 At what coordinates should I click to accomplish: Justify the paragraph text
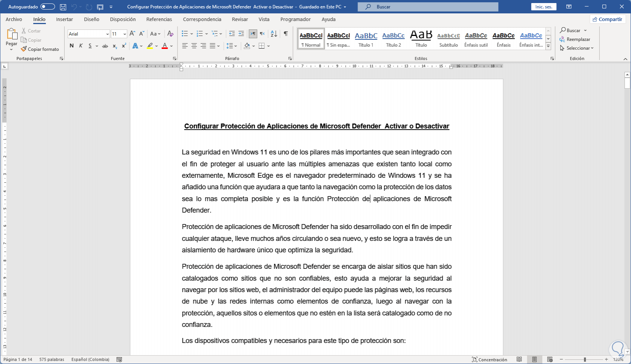pos(213,46)
